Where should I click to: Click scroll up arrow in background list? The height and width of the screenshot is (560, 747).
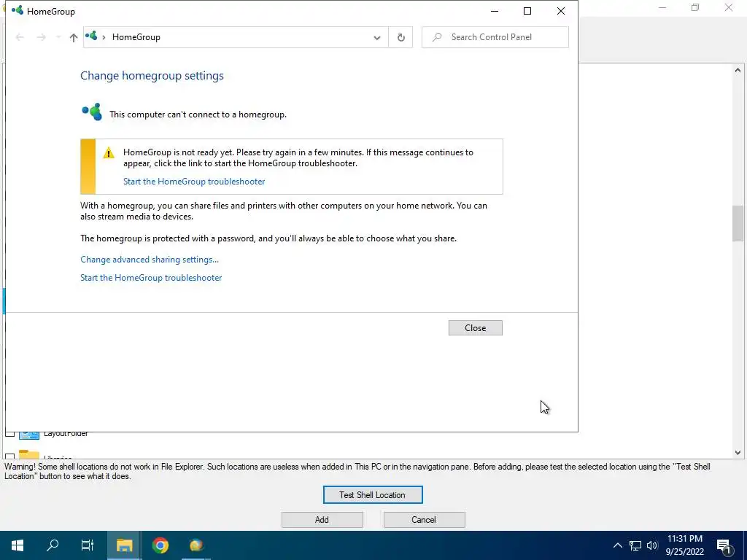pos(738,70)
